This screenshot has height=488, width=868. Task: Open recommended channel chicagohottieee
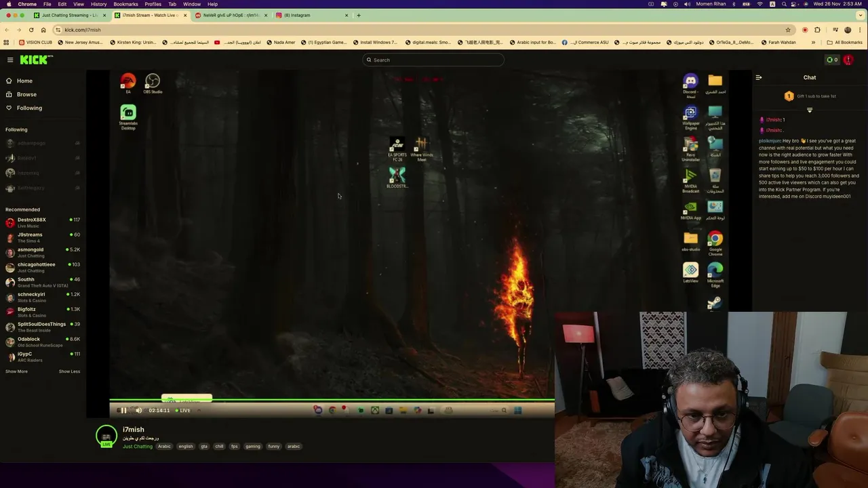(x=42, y=267)
